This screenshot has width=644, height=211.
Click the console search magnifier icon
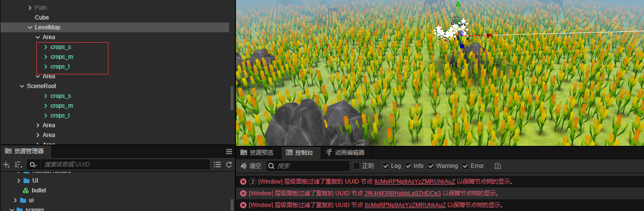coord(272,166)
